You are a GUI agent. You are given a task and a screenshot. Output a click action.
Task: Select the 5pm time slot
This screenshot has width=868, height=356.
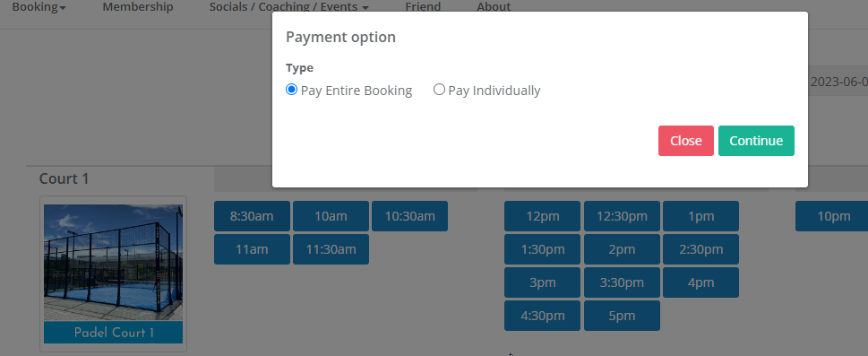pos(622,316)
